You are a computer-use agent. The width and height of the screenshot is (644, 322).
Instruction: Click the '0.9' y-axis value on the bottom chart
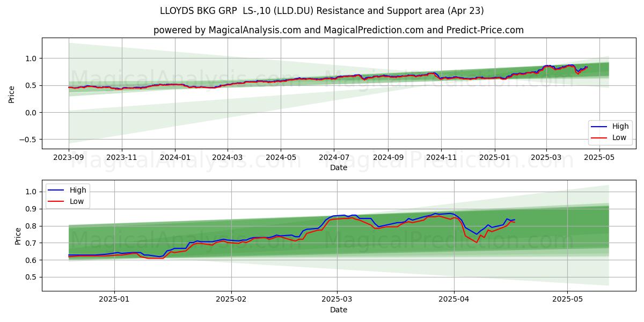coord(32,209)
